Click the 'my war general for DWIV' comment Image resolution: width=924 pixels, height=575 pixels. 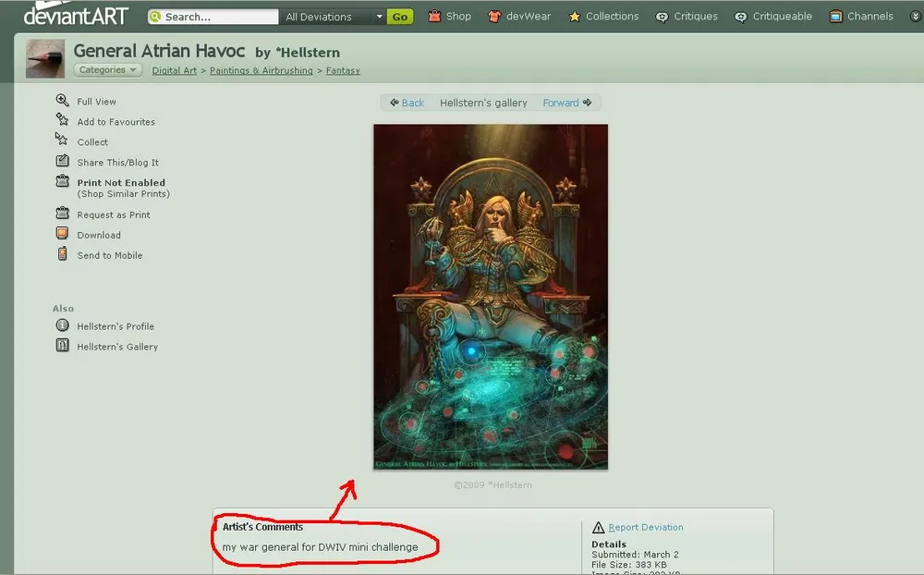tap(320, 547)
